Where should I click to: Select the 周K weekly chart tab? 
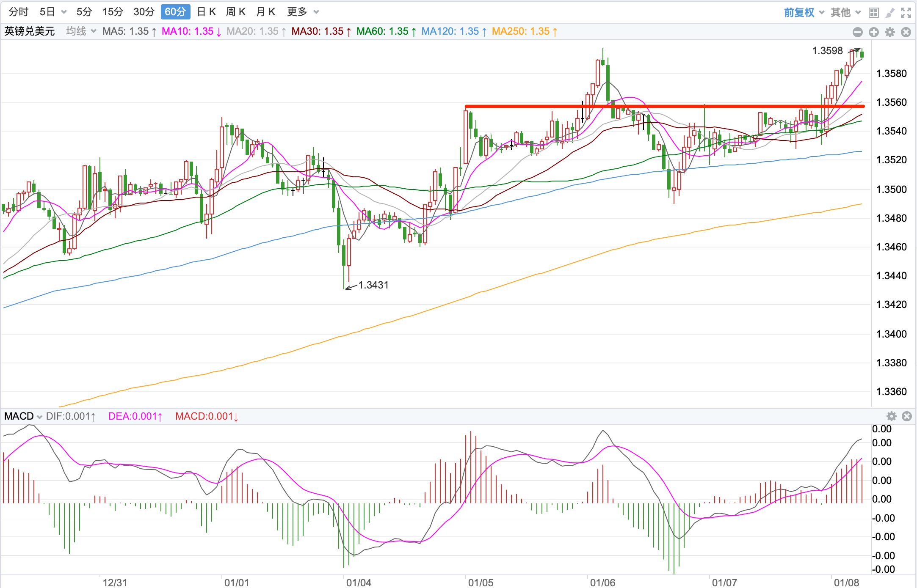(236, 12)
